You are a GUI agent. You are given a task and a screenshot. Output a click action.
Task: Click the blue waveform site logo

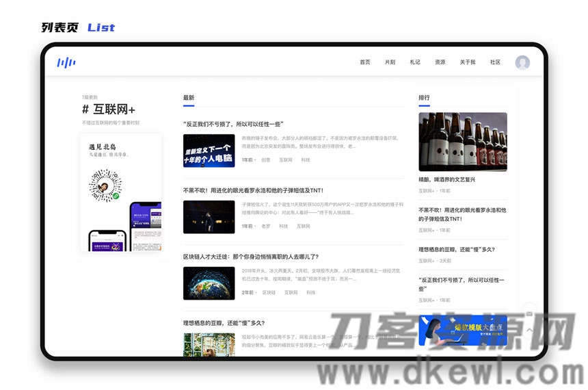click(66, 63)
